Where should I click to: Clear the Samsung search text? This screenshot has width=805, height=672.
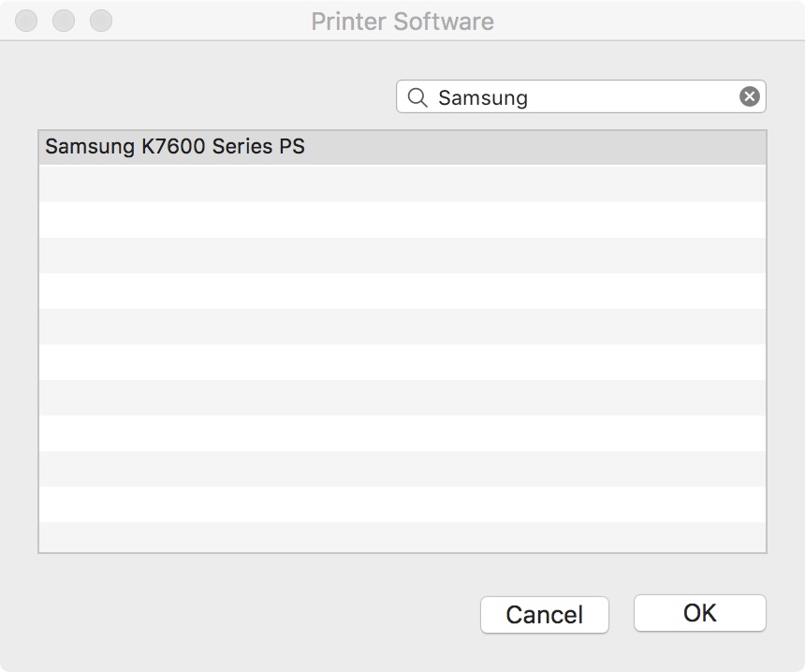(749, 96)
